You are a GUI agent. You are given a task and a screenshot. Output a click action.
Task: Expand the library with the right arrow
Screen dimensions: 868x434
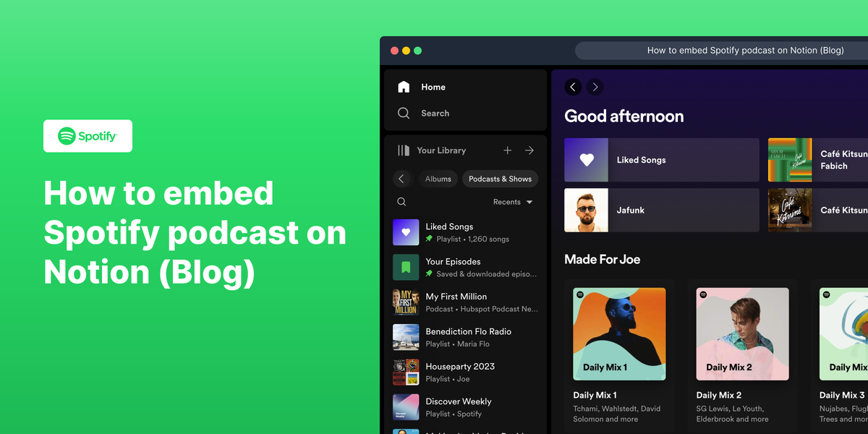(529, 150)
